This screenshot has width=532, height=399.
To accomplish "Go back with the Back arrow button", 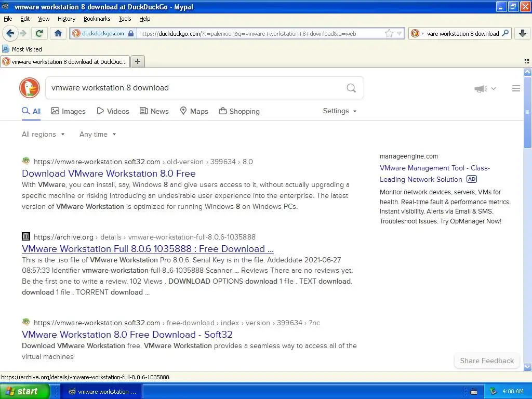I will [x=10, y=33].
